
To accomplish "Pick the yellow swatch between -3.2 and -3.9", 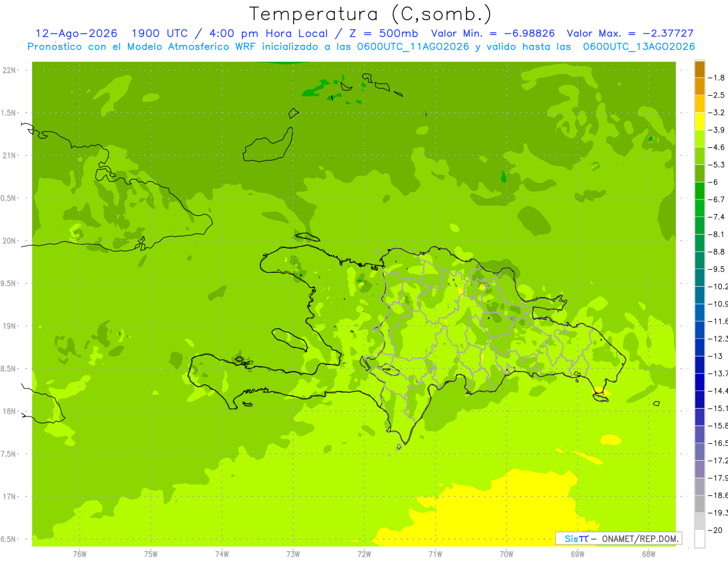I will pyautogui.click(x=699, y=121).
